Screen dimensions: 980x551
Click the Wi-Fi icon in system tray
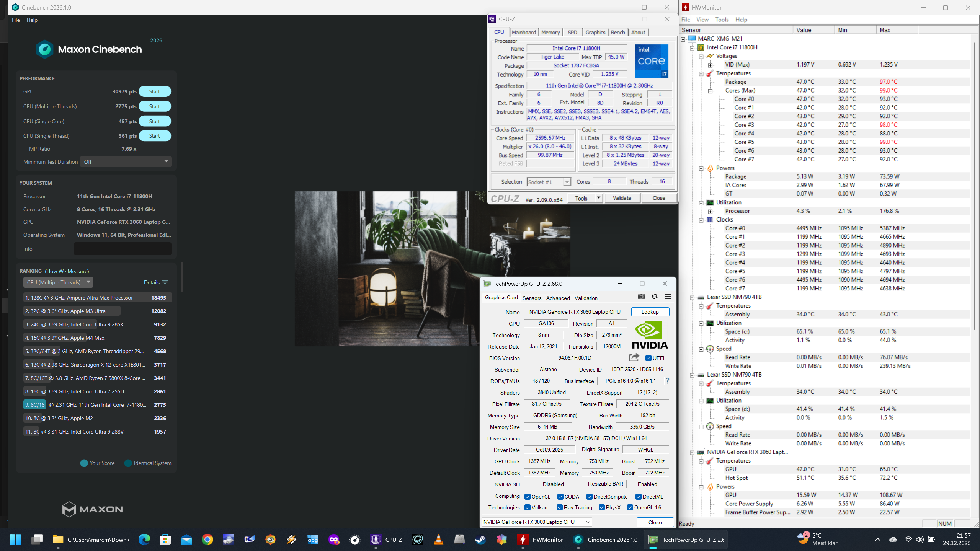pyautogui.click(x=908, y=540)
